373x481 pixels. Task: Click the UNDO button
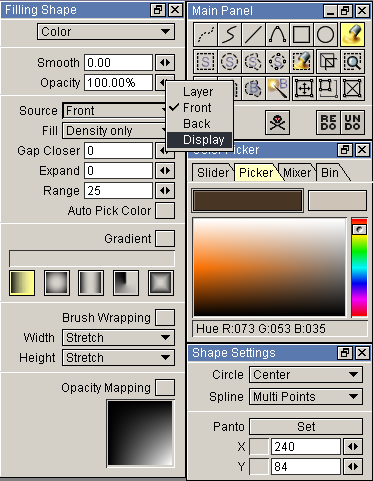point(352,123)
